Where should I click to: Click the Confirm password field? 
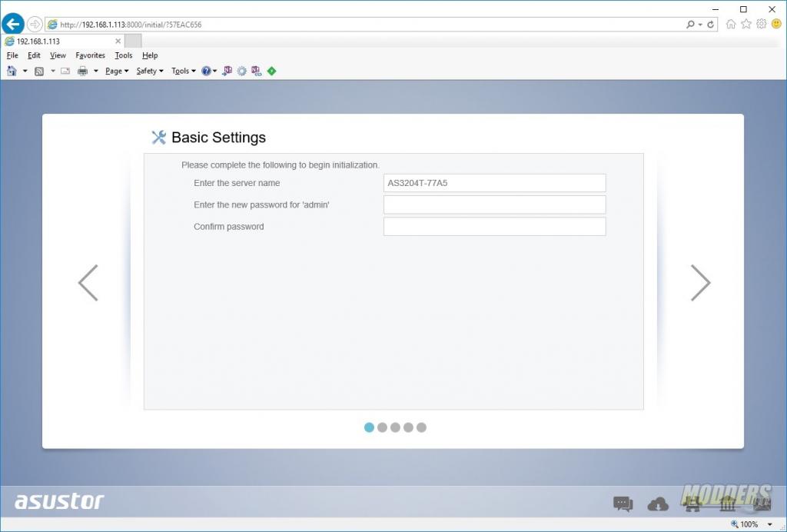494,227
